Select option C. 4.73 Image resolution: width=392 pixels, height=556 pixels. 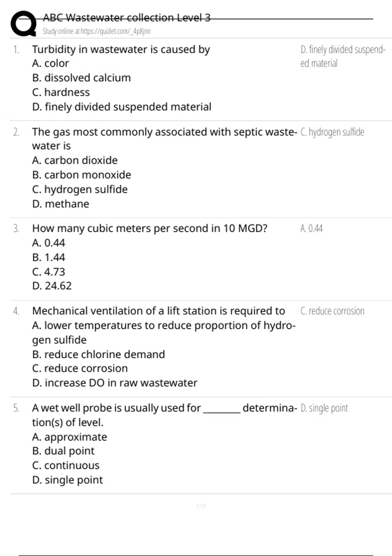[49, 272]
